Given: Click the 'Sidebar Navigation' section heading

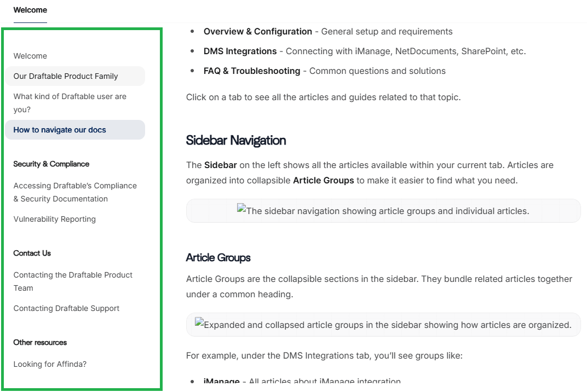Looking at the screenshot, I should pos(236,140).
